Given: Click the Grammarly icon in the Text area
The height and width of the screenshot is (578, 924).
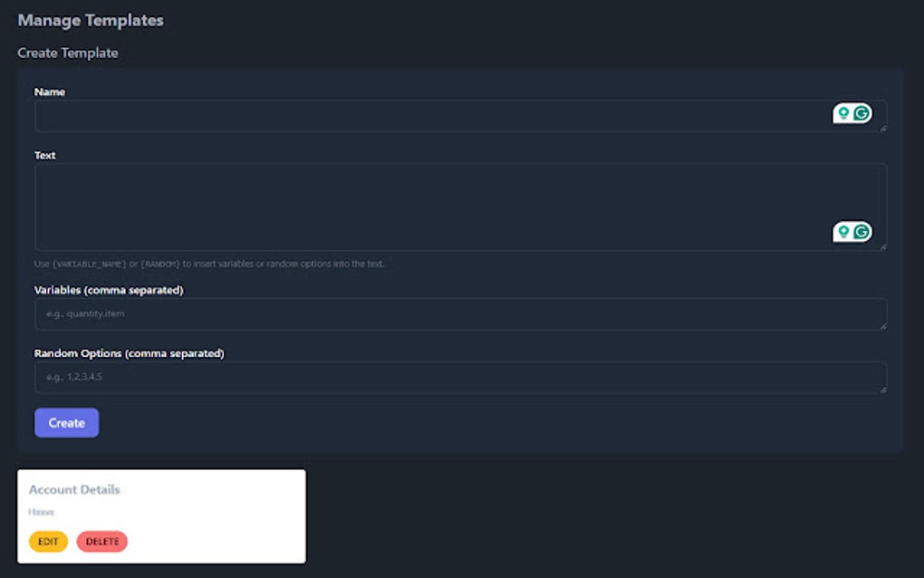Looking at the screenshot, I should (x=861, y=232).
